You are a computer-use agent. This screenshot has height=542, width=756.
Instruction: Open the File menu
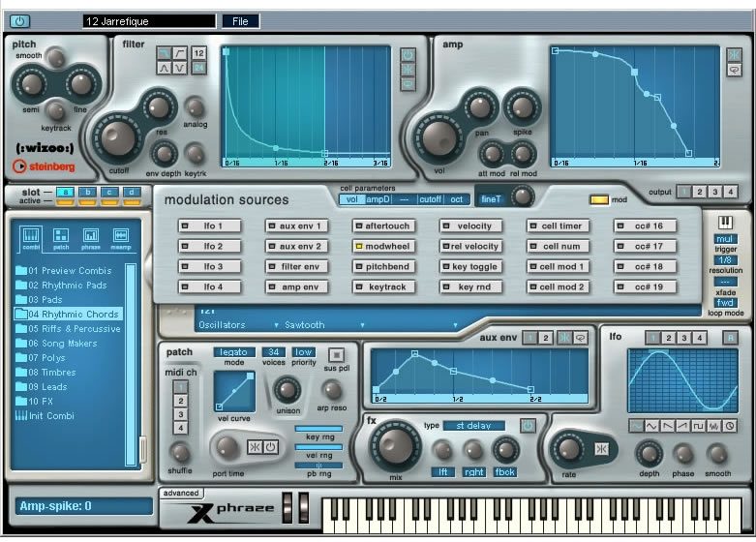(240, 21)
